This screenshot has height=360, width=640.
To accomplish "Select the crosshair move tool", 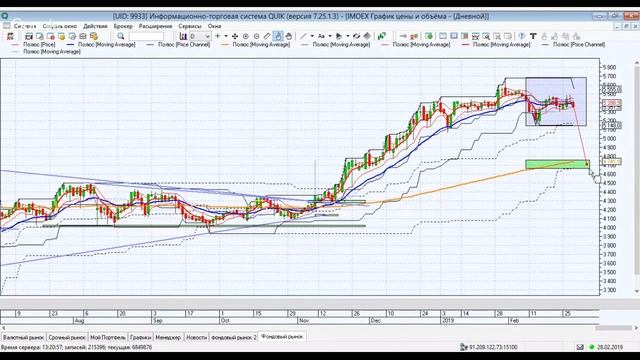I will (235, 36).
